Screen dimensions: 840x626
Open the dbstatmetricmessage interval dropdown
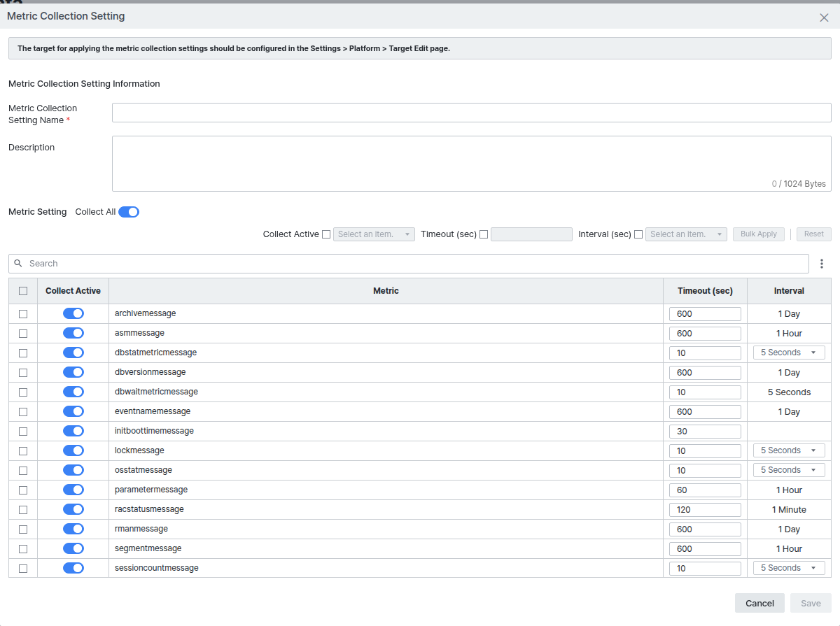tap(789, 353)
